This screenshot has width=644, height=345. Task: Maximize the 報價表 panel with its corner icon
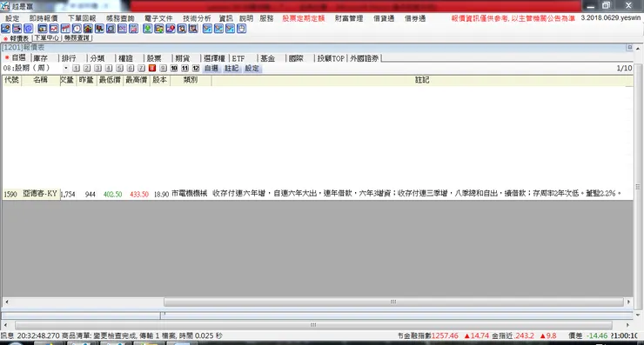pos(629,47)
